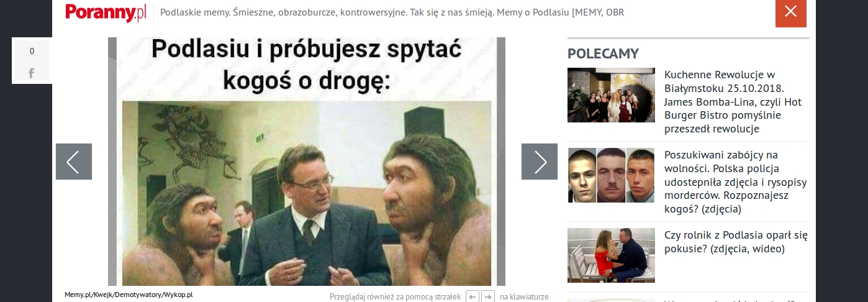Click the na klawiaturze hint text
Viewport: 868px width, 302px height.
click(x=524, y=297)
